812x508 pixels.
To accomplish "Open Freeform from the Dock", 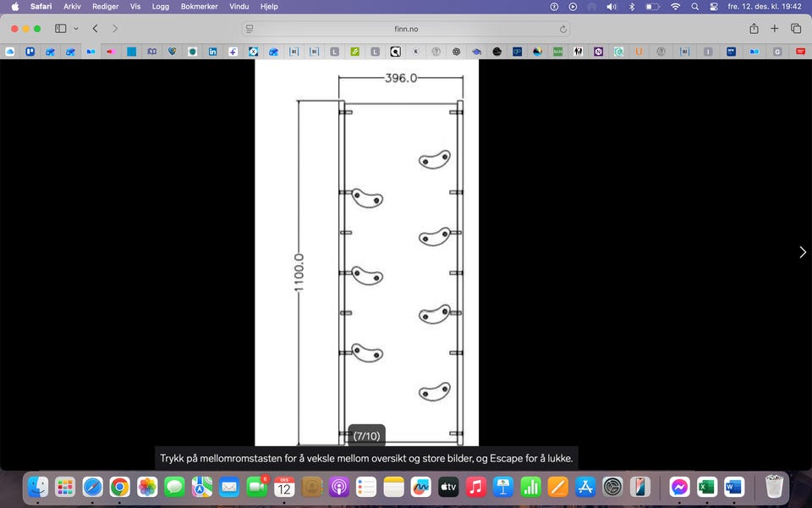I will pyautogui.click(x=421, y=487).
